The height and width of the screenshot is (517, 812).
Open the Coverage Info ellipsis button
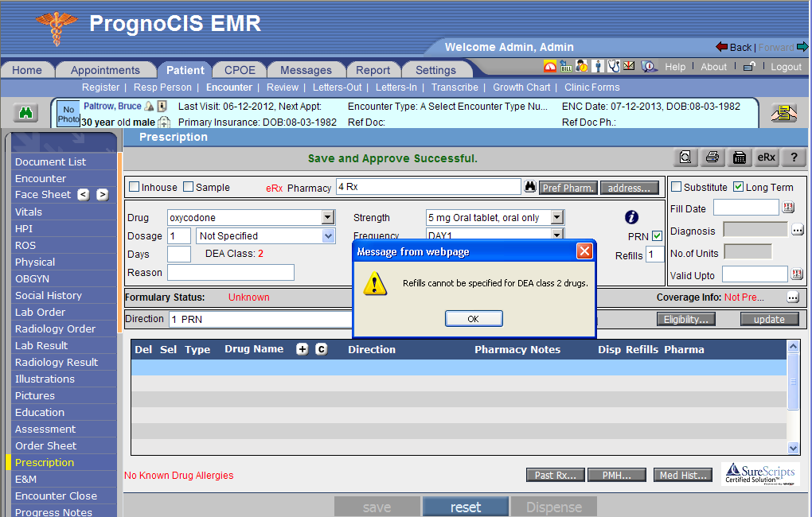tap(793, 297)
